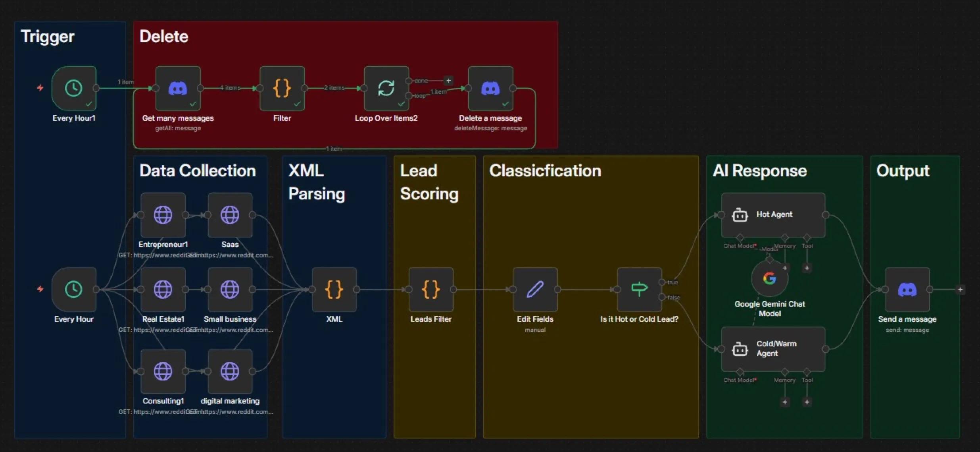Open the Entrepreneur1 HTTP request node
The image size is (980, 452).
coord(163,215)
